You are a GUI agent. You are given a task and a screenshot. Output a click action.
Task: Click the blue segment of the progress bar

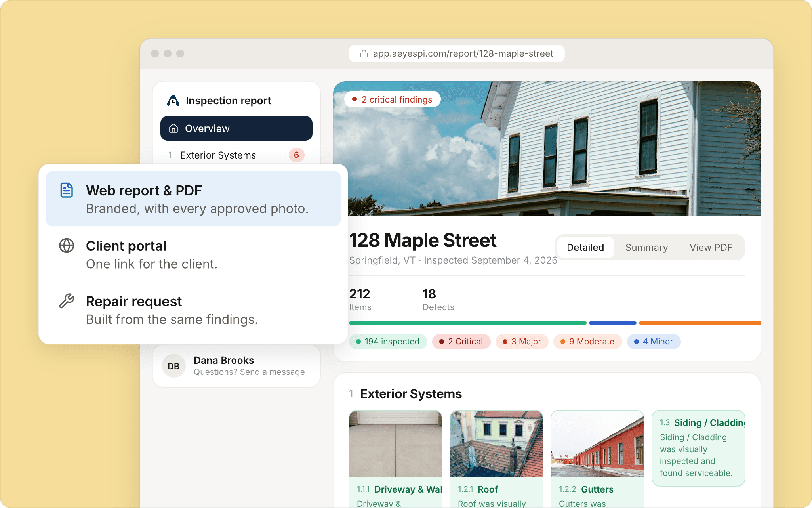(612, 323)
